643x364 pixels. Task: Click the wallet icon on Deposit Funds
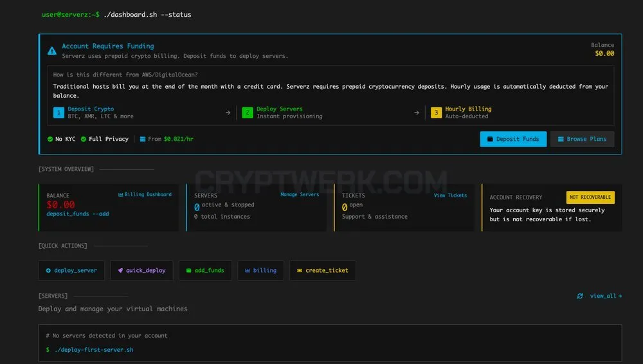tap(489, 139)
